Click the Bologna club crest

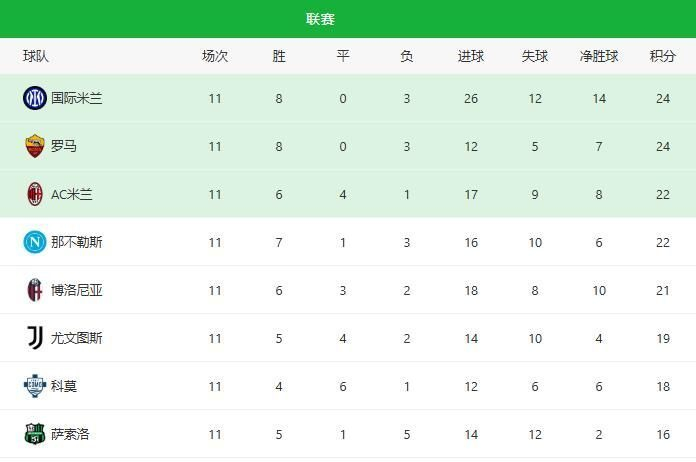pyautogui.click(x=35, y=290)
